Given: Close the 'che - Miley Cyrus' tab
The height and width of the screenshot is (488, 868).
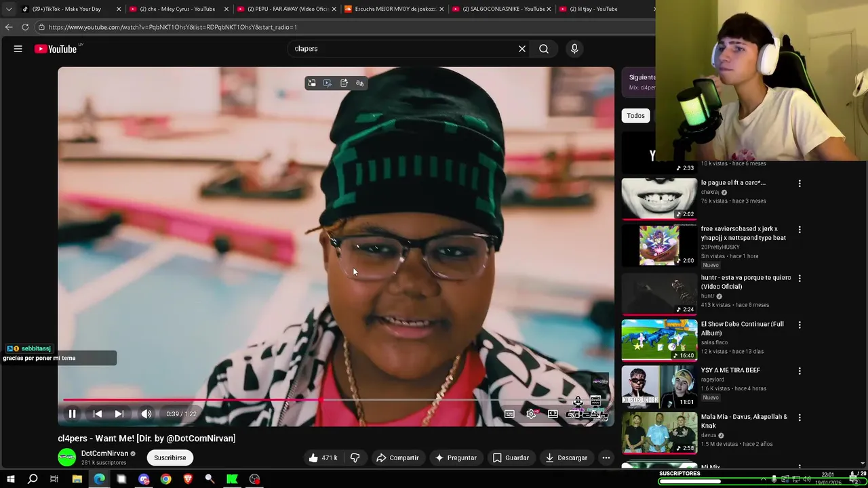Looking at the screenshot, I should coord(226,9).
